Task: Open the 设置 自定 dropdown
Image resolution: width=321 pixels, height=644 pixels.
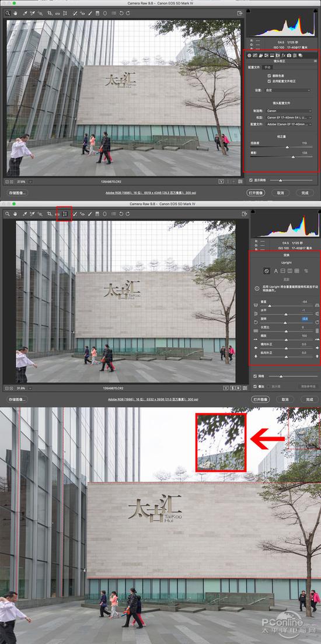Action: click(x=287, y=90)
